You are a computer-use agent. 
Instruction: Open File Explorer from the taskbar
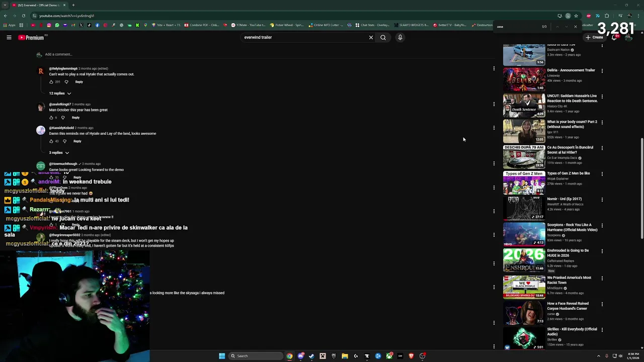(x=345, y=356)
